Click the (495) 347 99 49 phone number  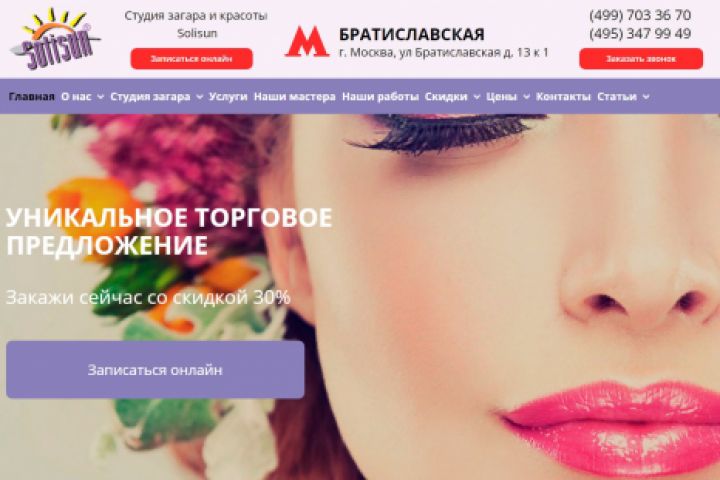point(640,34)
